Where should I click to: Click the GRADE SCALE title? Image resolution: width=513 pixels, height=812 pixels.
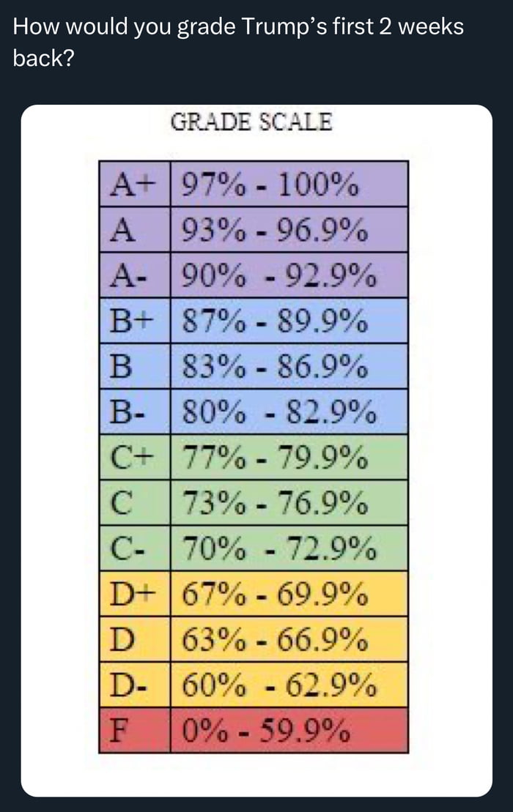(x=251, y=122)
